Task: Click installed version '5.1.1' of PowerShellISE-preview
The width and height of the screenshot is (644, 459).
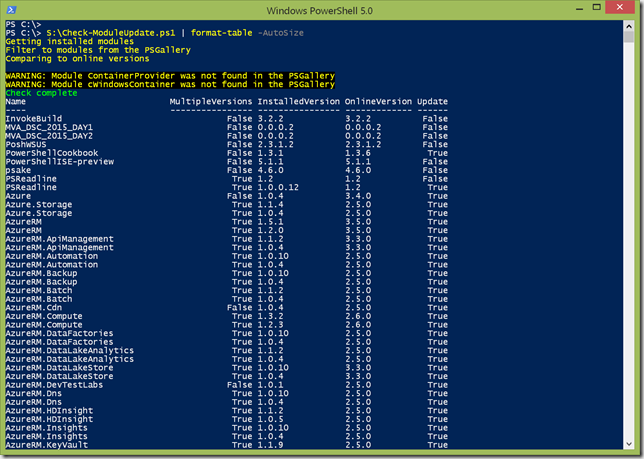Action: click(270, 162)
